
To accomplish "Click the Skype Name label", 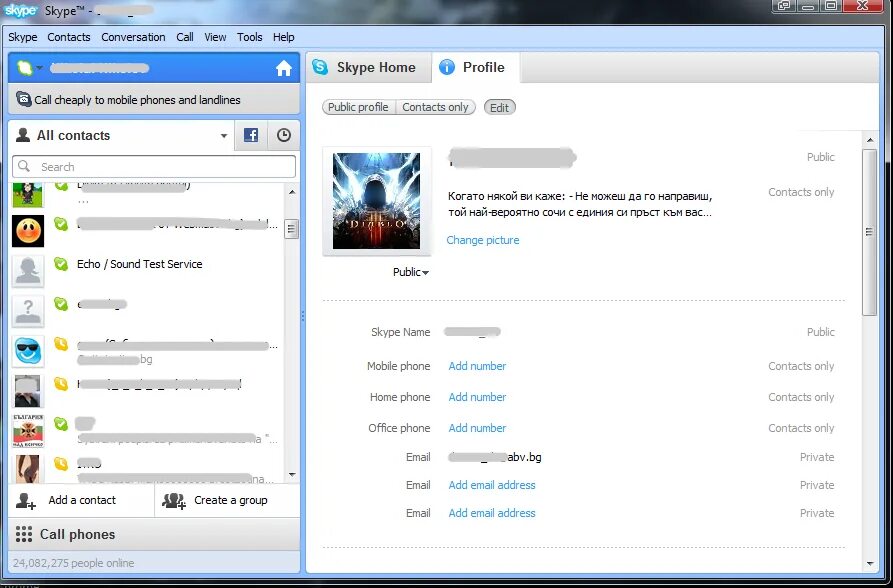I will 400,332.
